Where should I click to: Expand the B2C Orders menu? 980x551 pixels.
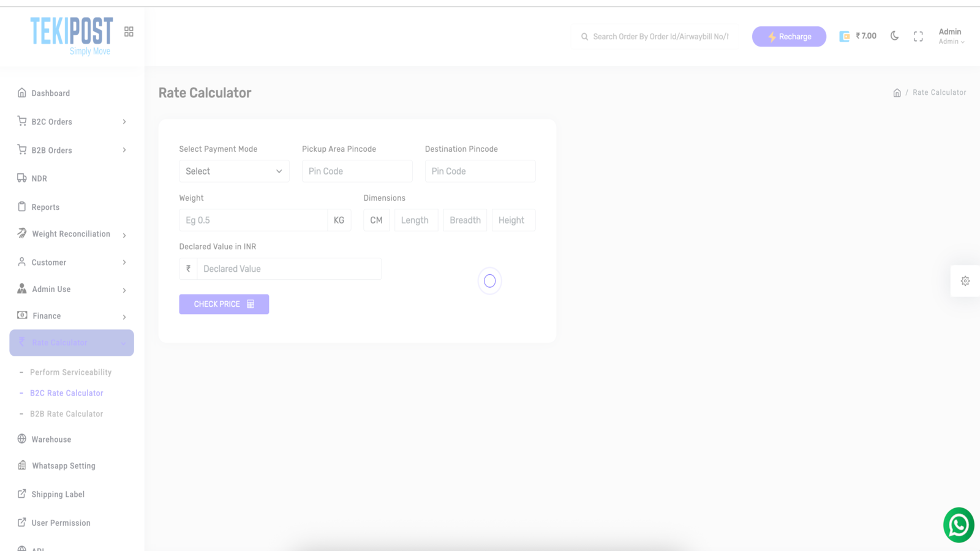(51, 121)
